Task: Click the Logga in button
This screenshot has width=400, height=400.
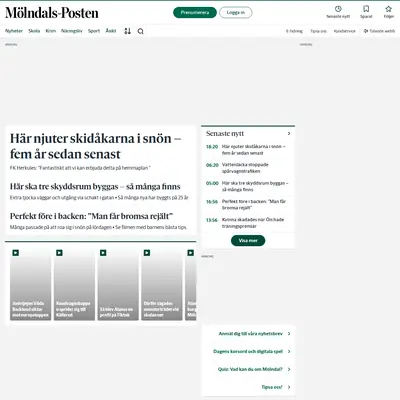Action: point(236,13)
